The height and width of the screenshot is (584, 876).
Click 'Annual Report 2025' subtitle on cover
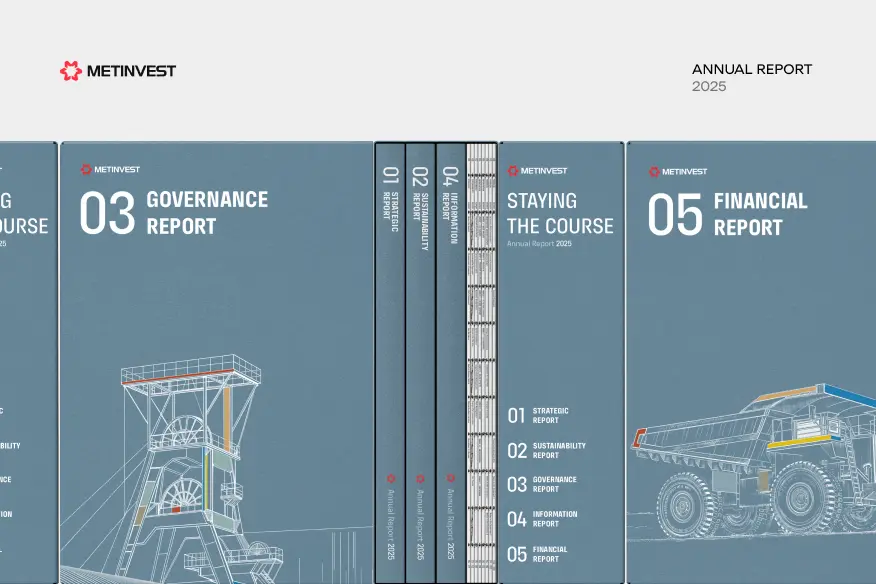pyautogui.click(x=539, y=244)
